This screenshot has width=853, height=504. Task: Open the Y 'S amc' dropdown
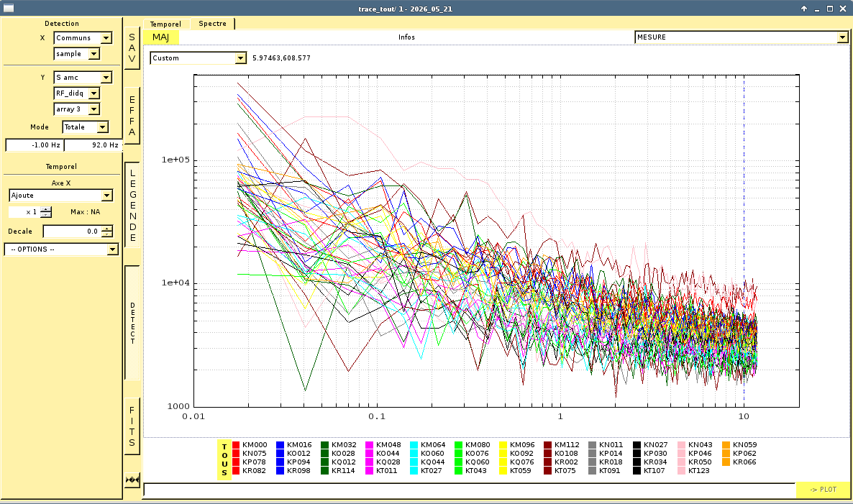83,78
